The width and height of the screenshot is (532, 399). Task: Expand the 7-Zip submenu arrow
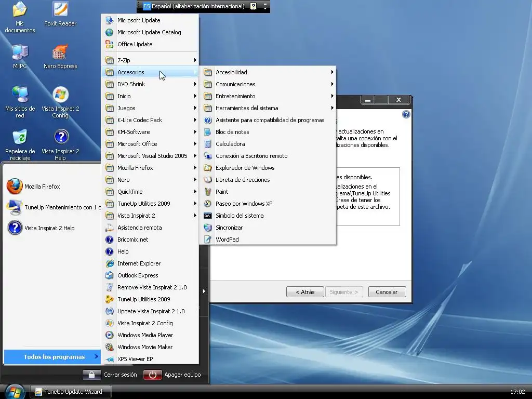(x=195, y=60)
